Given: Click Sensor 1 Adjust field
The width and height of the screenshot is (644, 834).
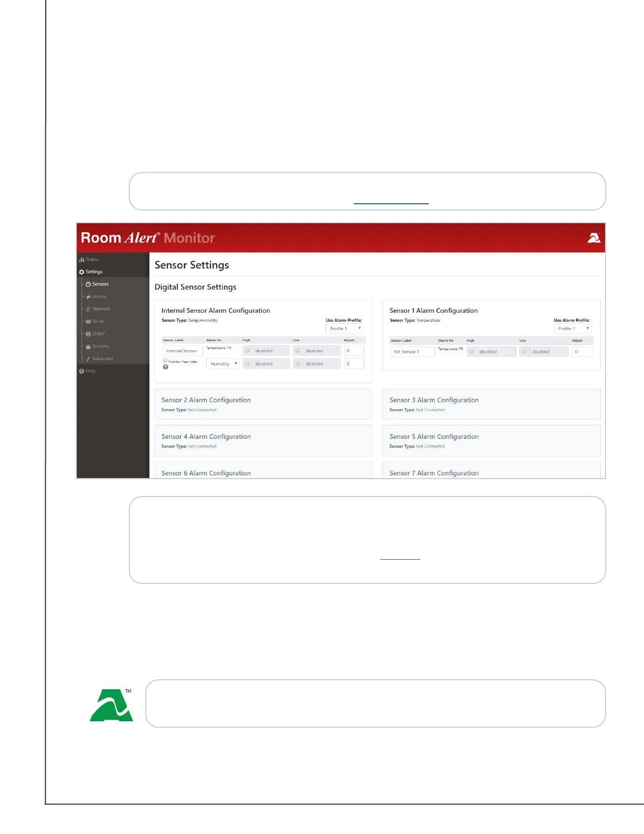Looking at the screenshot, I should click(x=582, y=352).
